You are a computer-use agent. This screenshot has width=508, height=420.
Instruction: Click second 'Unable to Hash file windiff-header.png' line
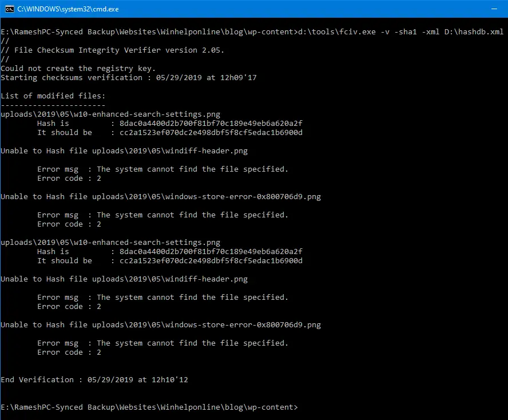click(x=124, y=279)
